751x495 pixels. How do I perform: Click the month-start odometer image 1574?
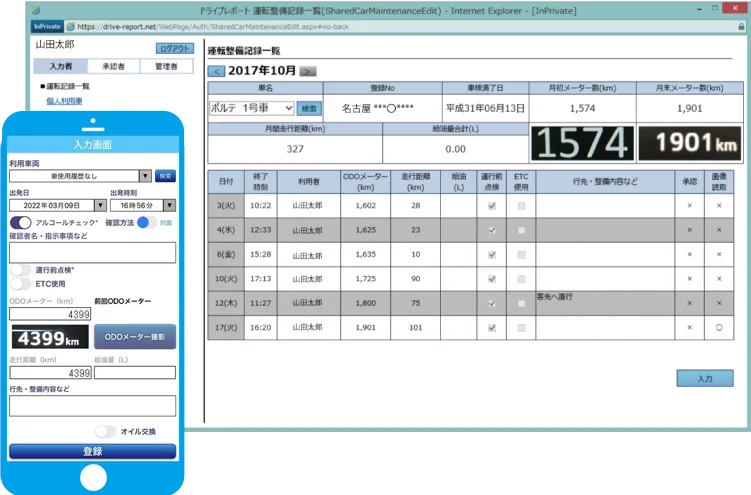point(581,144)
